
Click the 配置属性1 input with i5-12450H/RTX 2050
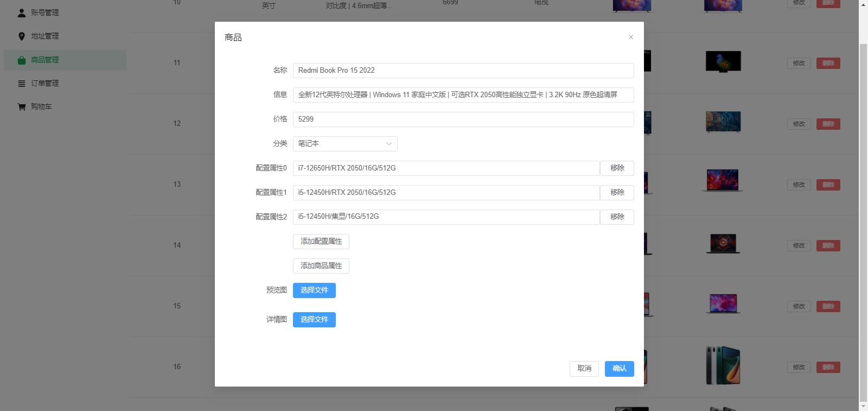[x=446, y=193]
